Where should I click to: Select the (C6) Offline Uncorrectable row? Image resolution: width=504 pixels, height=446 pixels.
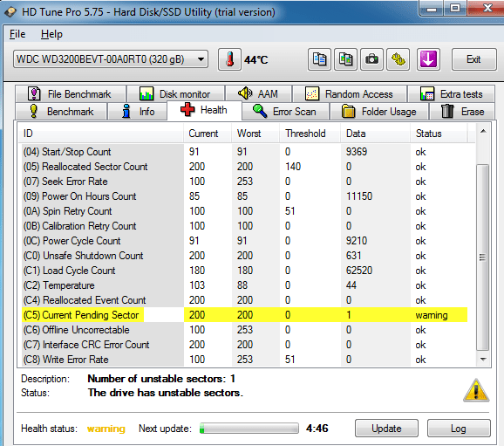pos(245,330)
